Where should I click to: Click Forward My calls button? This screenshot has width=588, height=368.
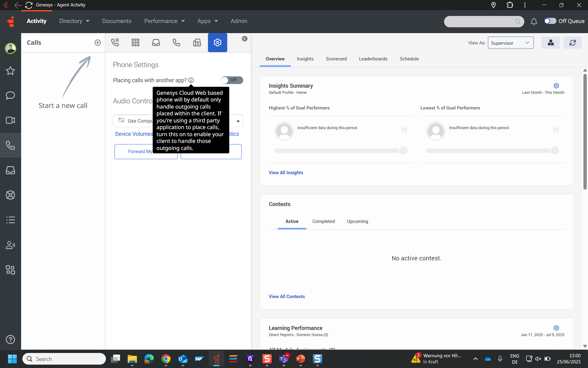(x=146, y=151)
